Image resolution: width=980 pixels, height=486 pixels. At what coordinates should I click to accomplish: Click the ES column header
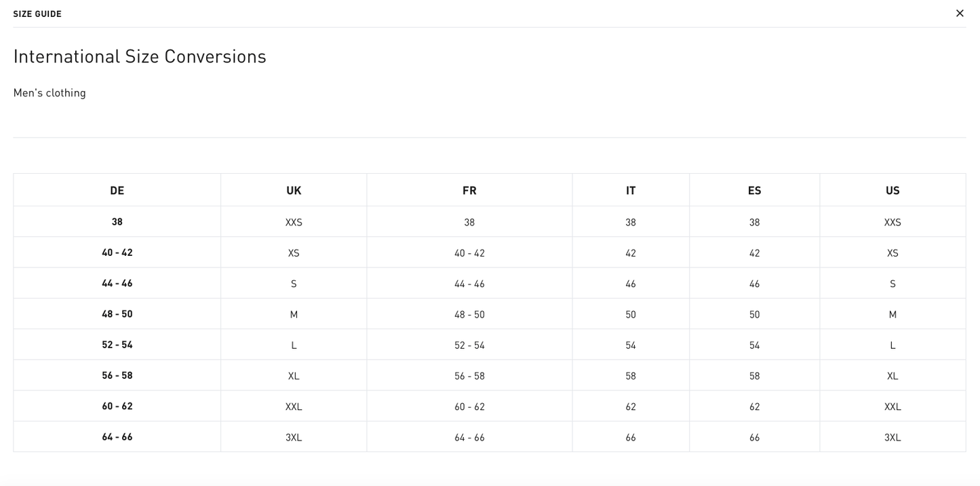click(x=754, y=191)
